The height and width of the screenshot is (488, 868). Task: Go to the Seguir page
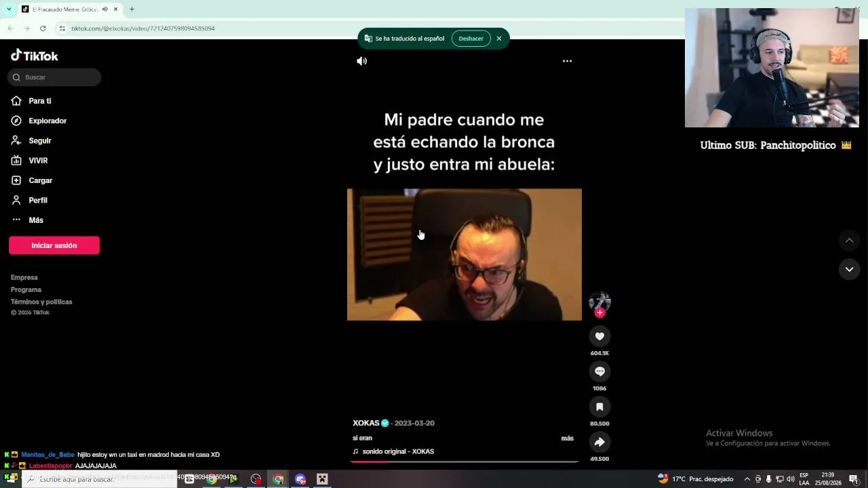31,140
